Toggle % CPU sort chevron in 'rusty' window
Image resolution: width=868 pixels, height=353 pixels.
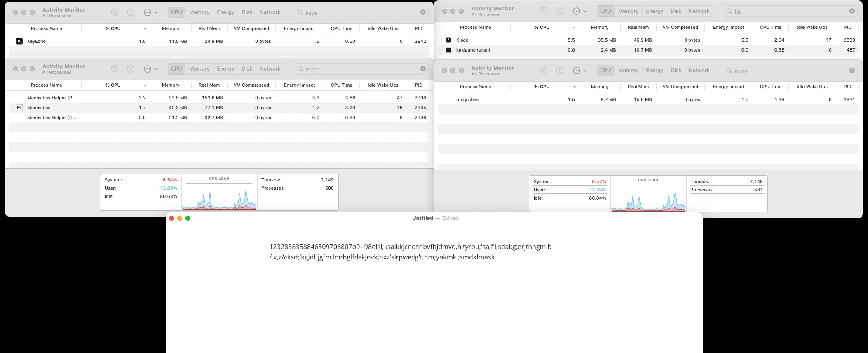coord(574,87)
